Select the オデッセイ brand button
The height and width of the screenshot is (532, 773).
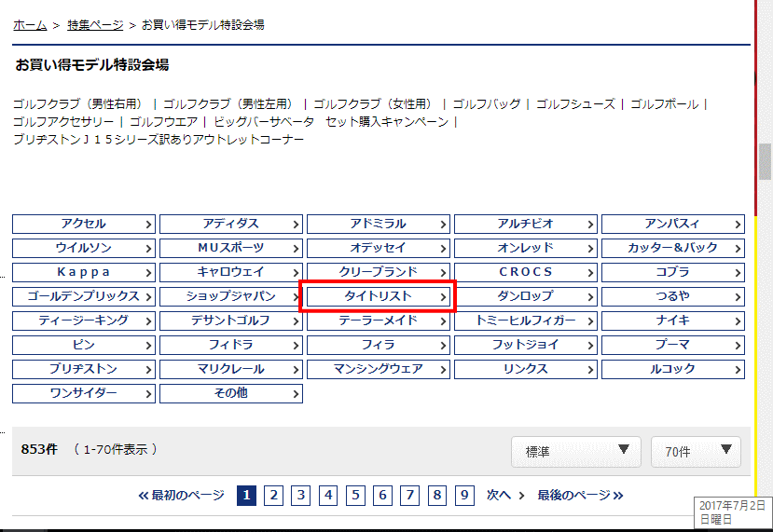[x=379, y=248]
